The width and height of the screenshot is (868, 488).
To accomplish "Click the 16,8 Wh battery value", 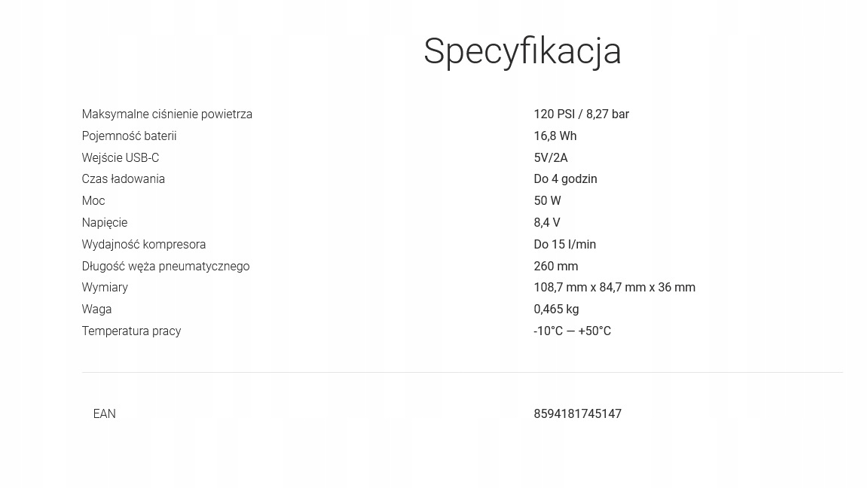I will pyautogui.click(x=555, y=136).
